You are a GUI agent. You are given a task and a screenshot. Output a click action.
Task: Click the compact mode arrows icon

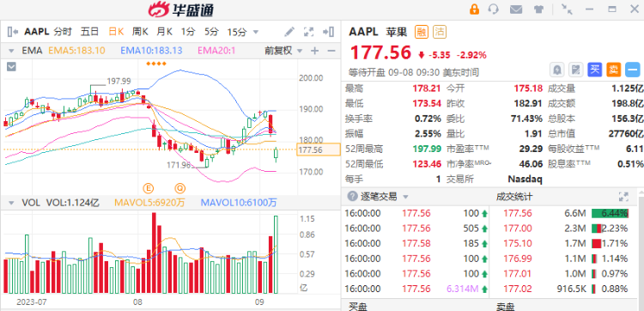[567, 9]
